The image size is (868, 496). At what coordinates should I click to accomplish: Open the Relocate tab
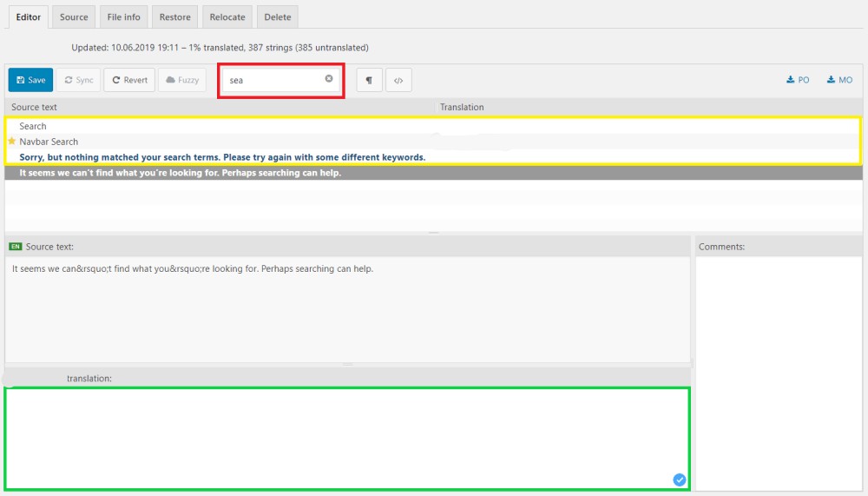[x=227, y=17]
